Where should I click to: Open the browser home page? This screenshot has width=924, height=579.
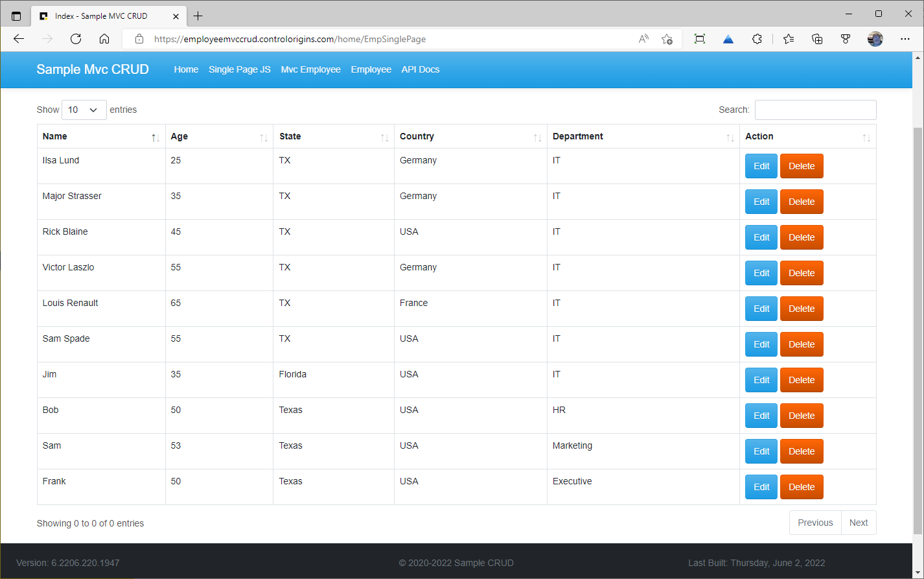[x=105, y=38]
